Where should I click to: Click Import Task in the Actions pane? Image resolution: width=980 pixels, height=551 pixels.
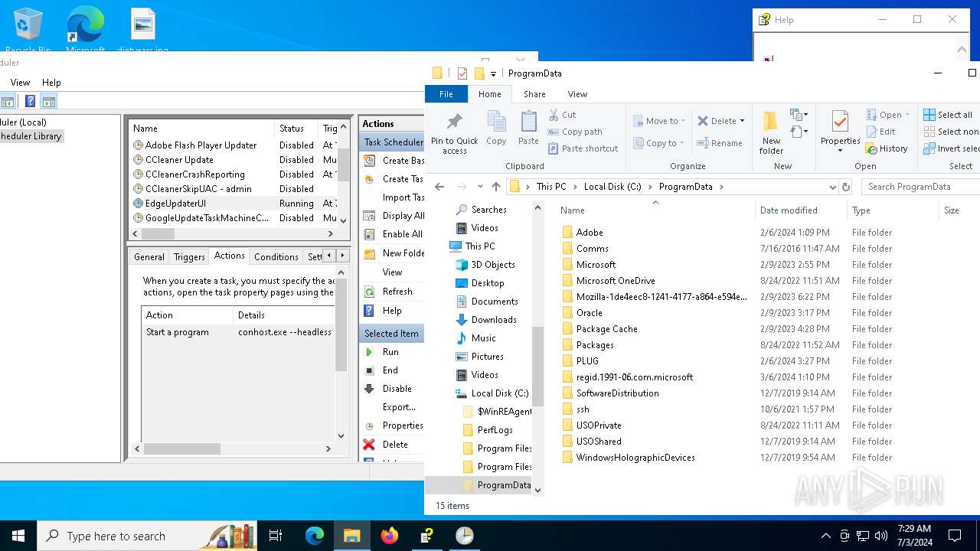pos(403,197)
